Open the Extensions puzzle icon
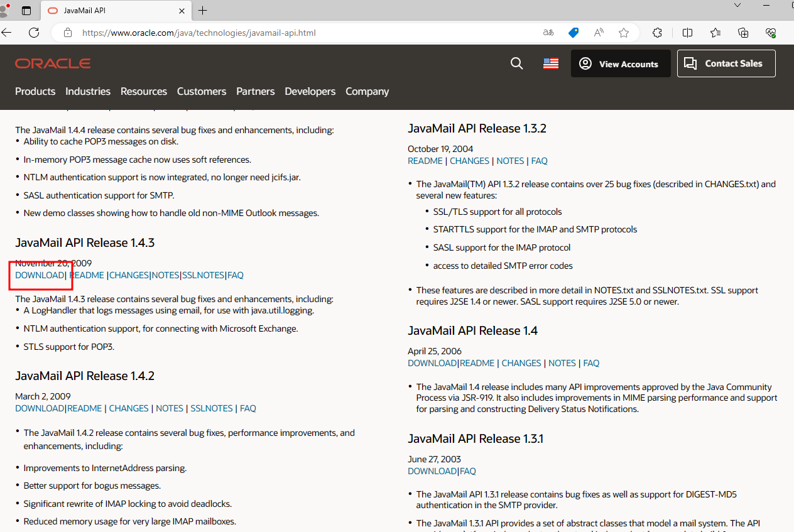Viewport: 794px width, 532px height. tap(658, 33)
